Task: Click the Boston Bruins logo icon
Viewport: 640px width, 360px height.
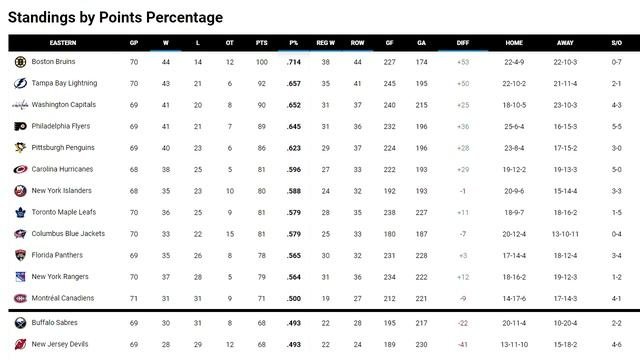Action: [20, 62]
